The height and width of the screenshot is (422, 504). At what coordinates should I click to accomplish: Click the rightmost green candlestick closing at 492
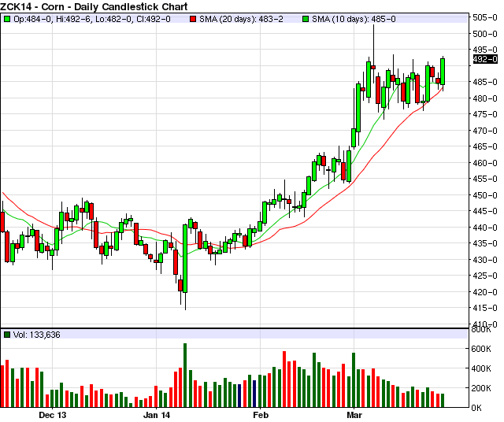[x=443, y=72]
